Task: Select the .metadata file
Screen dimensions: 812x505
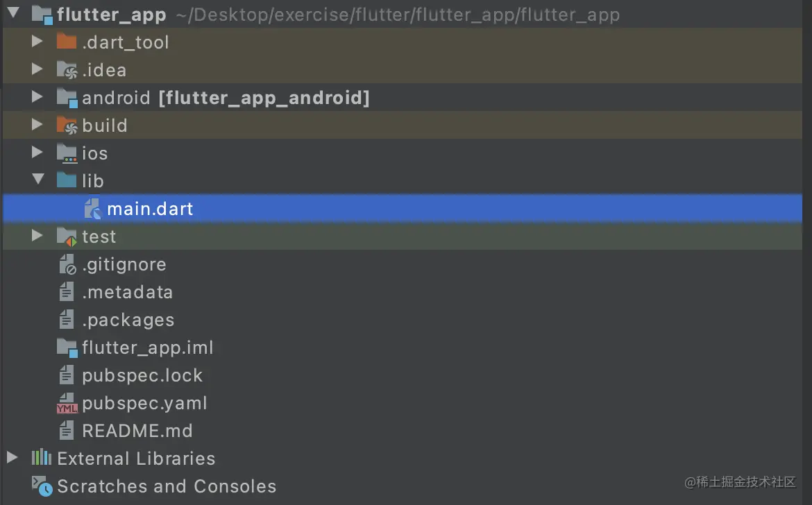Action: click(127, 292)
